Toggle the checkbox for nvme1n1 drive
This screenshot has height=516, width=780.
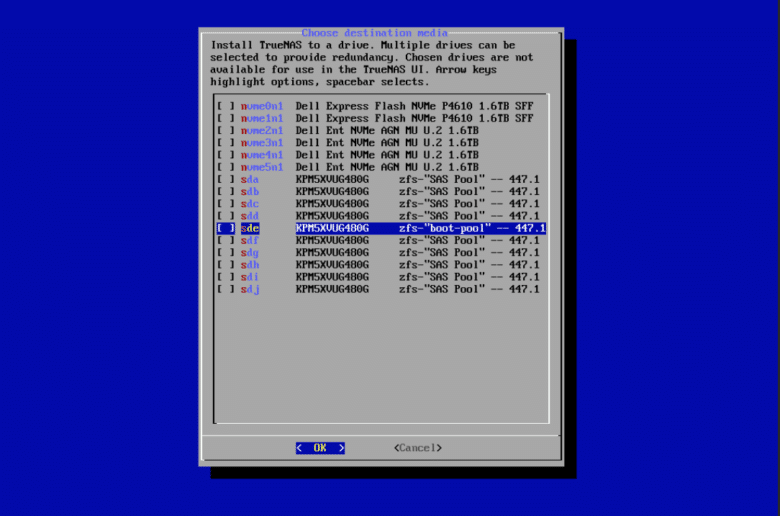coord(225,118)
